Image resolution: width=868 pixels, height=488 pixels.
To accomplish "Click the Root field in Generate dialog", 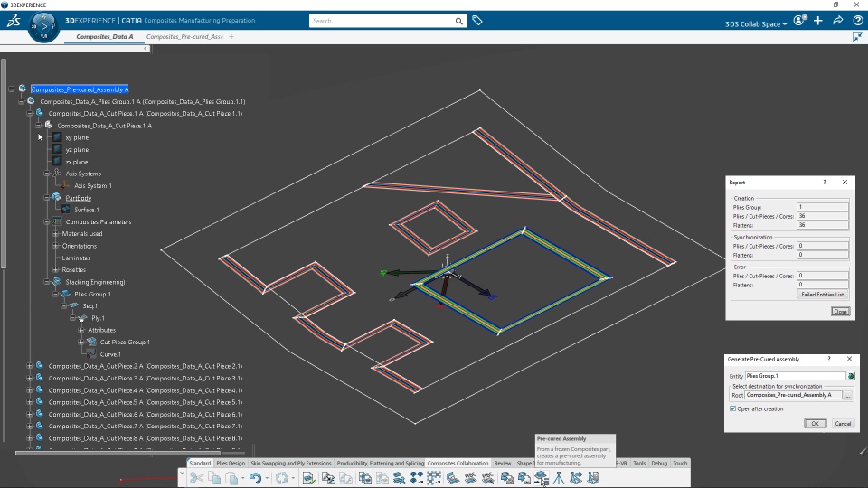I will (x=793, y=395).
